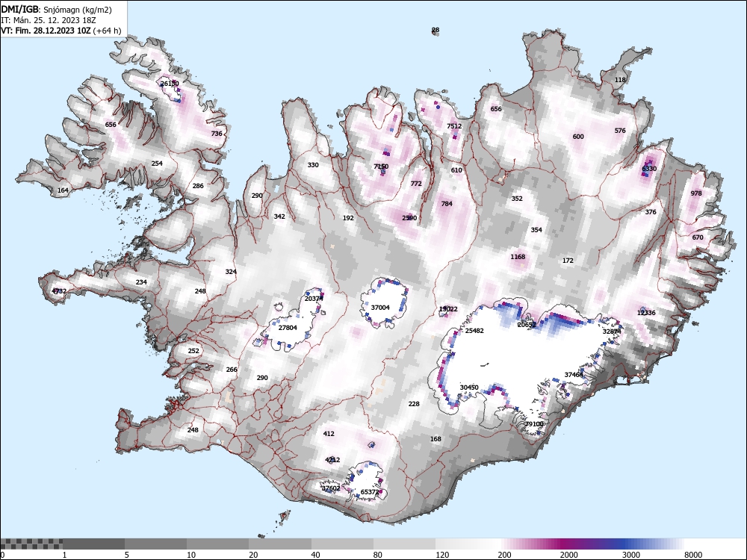The width and height of the screenshot is (747, 560).
Task: Click the value 342 label
Action: (279, 217)
